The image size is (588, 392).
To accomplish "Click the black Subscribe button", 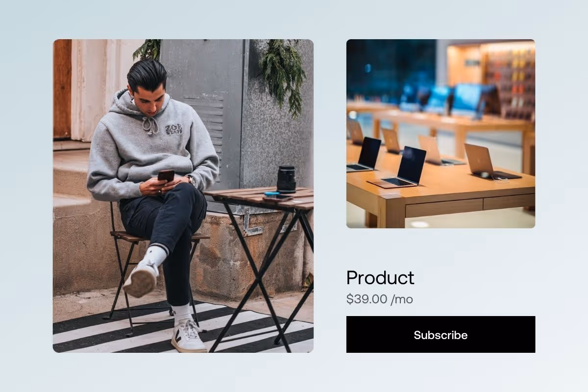I will point(441,334).
